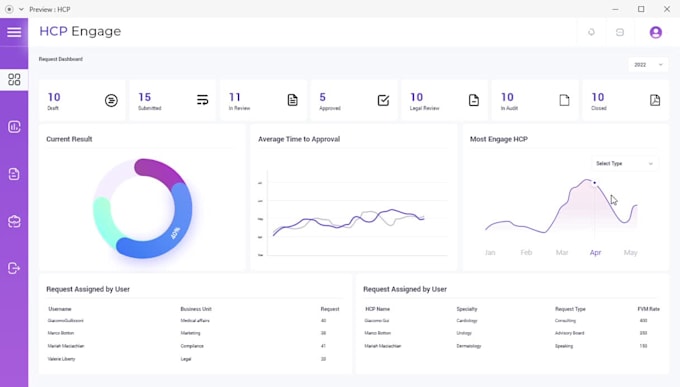Open the document sidebar icon
This screenshot has width=680, height=387.
[x=14, y=174]
